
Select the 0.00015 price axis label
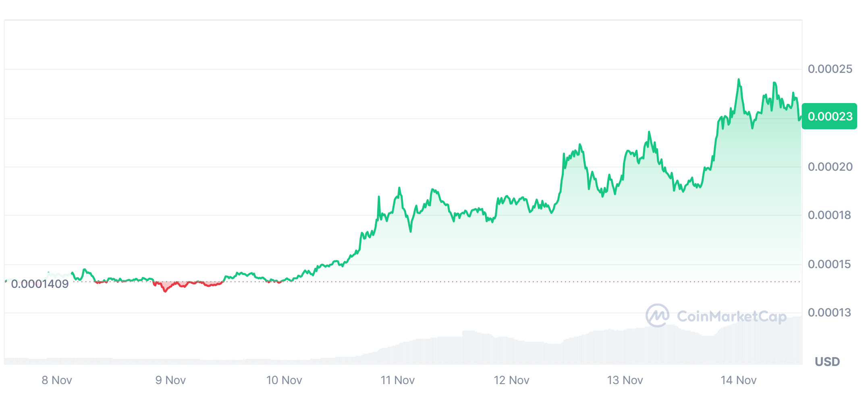point(829,264)
